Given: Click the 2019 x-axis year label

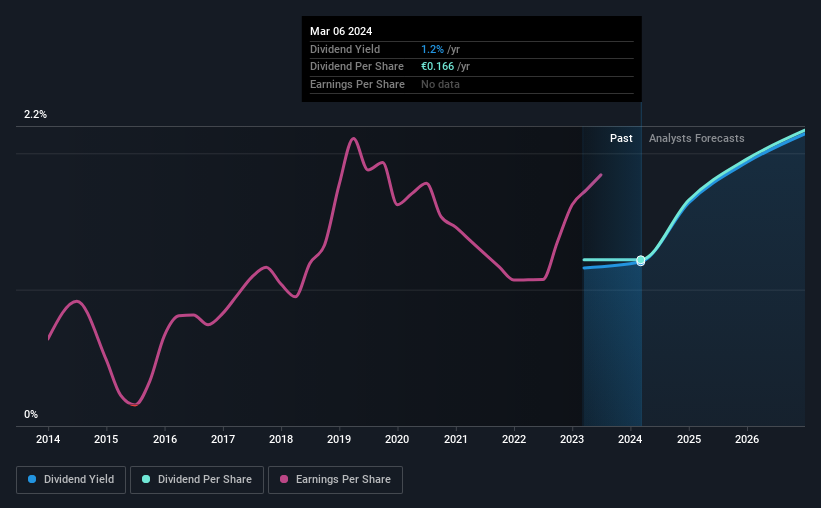Looking at the screenshot, I should (x=339, y=439).
